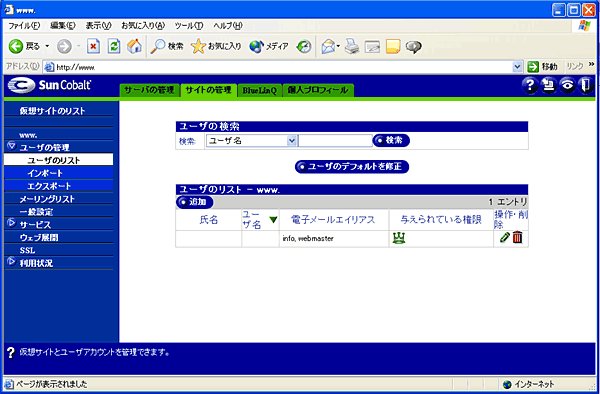Print page with printer icon
This screenshot has width=600, height=394.
tap(352, 47)
